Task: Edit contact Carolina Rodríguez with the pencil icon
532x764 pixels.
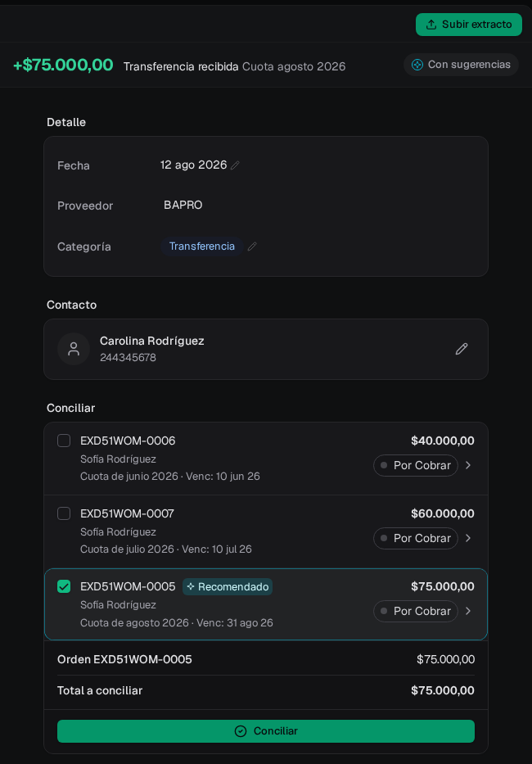Action: tap(462, 349)
